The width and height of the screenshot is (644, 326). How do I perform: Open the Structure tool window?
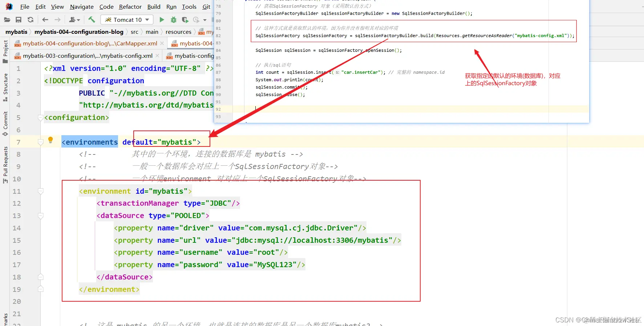click(5, 87)
